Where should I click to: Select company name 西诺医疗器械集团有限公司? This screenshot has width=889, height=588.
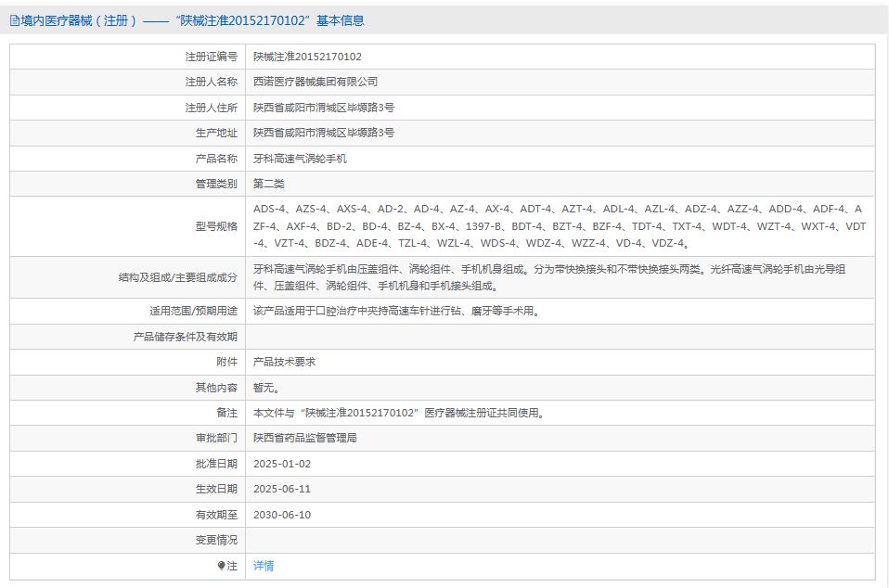pyautogui.click(x=315, y=81)
